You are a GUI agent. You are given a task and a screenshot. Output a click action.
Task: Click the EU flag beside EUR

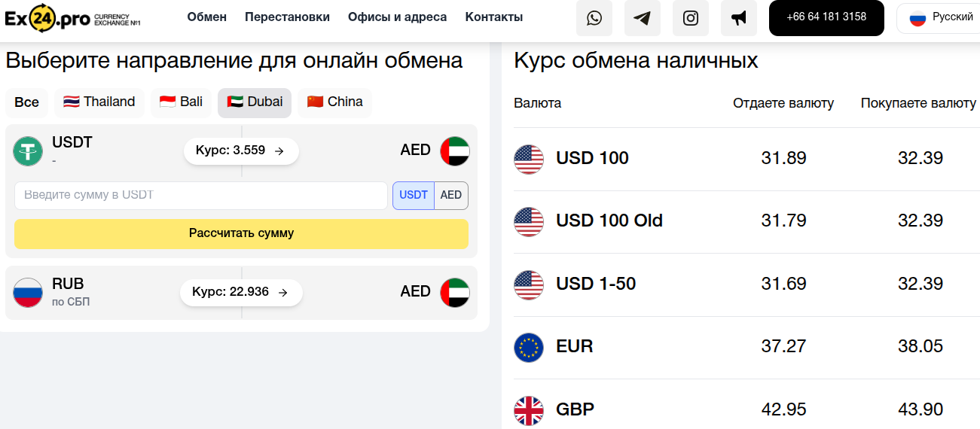[529, 347]
